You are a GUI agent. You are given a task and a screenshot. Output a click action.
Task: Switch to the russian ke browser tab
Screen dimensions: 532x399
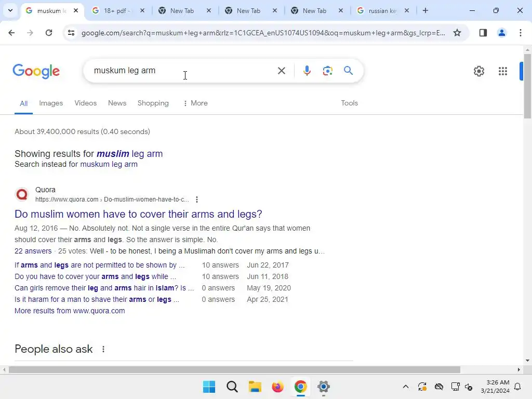click(x=383, y=10)
